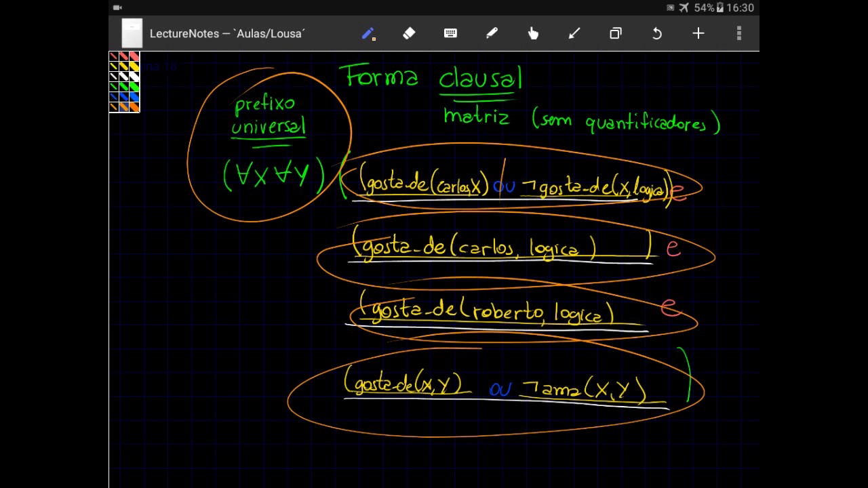Switch to the hand pan tool
868x488 pixels.
coord(533,33)
